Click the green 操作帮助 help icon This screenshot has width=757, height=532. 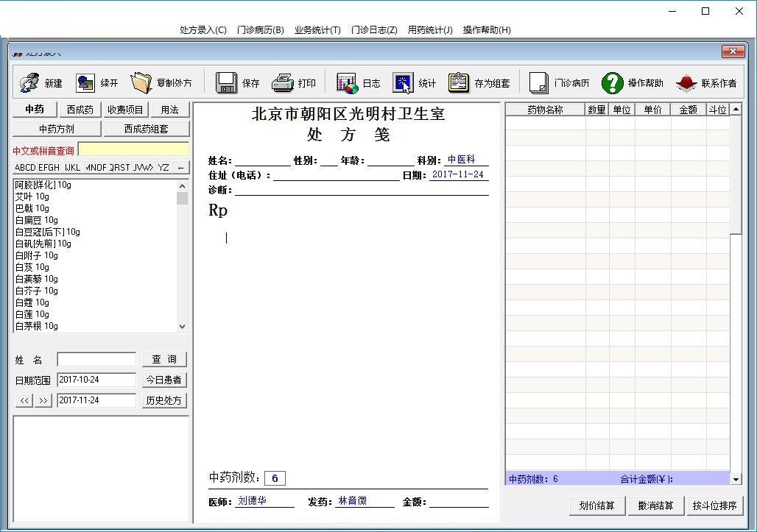(x=612, y=83)
